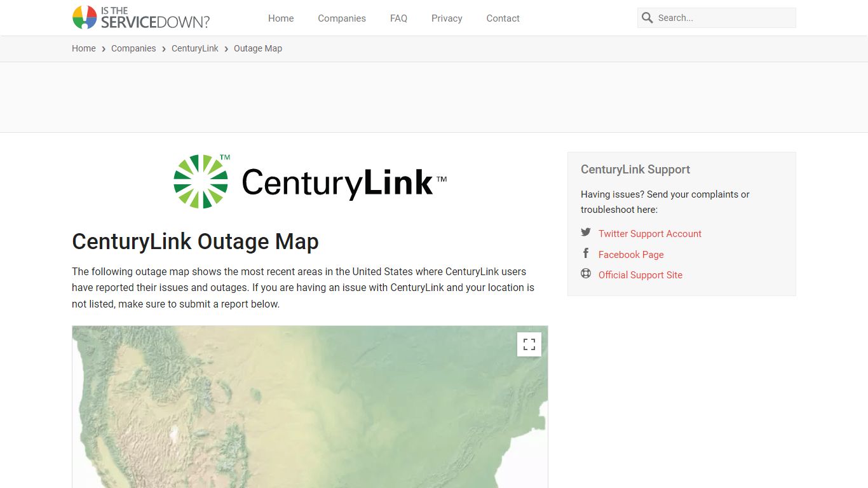Go to the FAQ page

coord(398,18)
